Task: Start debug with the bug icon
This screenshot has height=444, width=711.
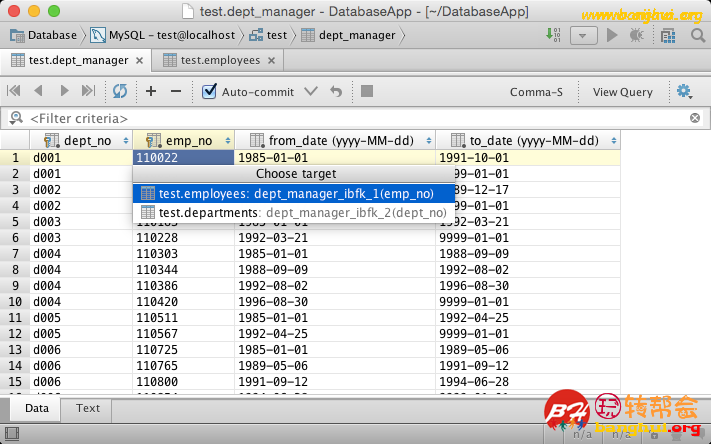Action: coord(637,35)
